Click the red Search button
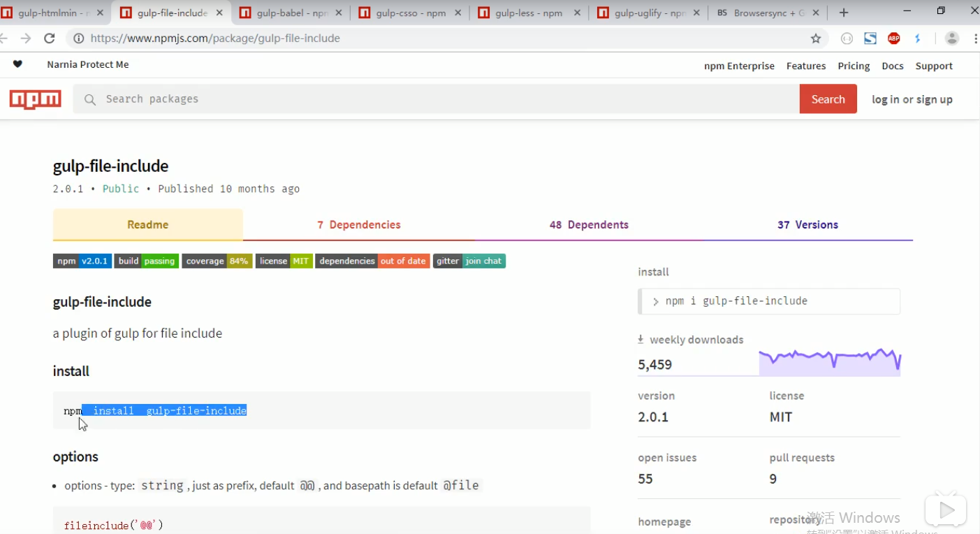980x534 pixels. tap(828, 99)
